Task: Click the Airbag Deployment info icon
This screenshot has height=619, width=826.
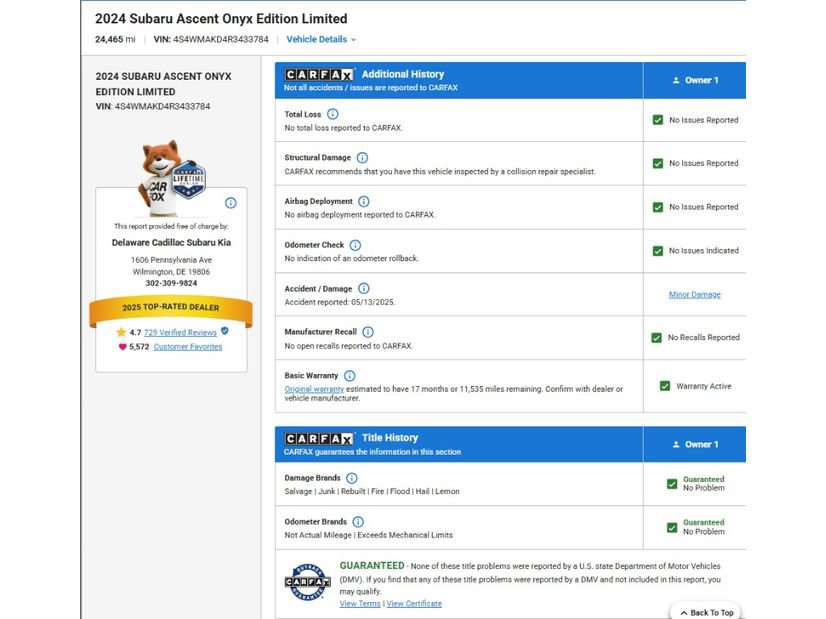Action: click(363, 201)
